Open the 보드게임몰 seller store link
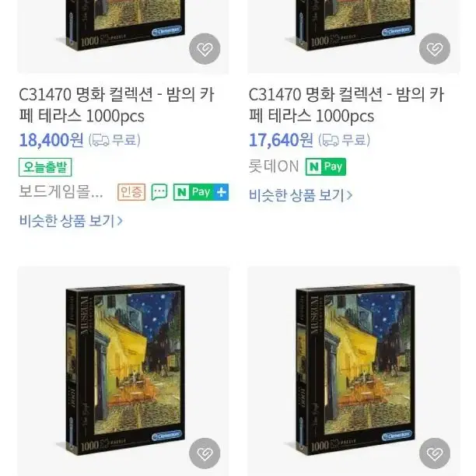 pos(61,192)
